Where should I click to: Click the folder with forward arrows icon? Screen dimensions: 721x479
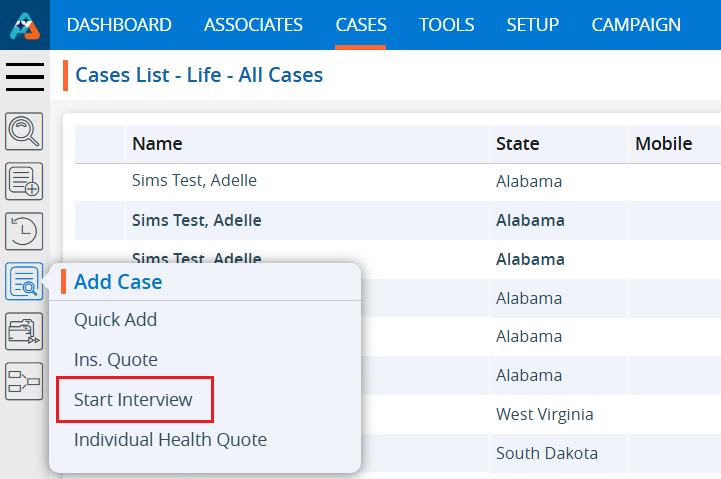pyautogui.click(x=24, y=331)
